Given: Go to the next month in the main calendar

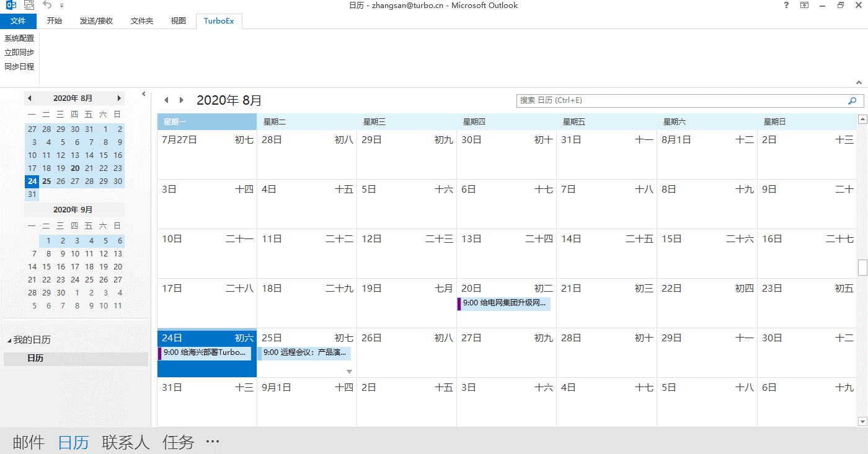Looking at the screenshot, I should (x=181, y=100).
